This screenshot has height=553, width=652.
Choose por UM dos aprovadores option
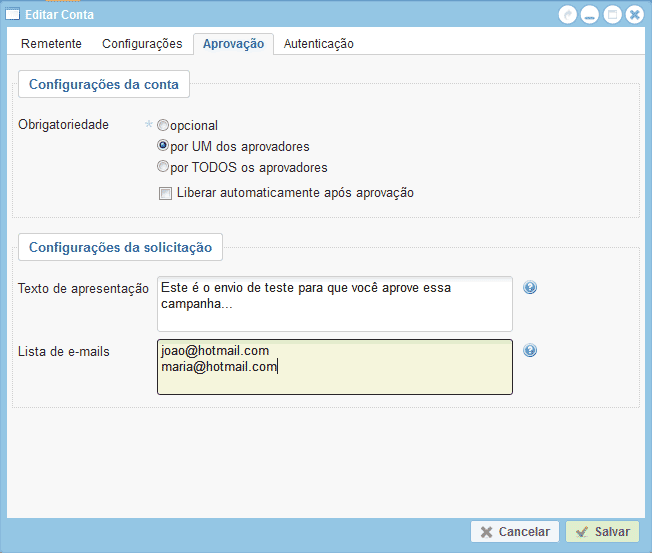coord(163,147)
